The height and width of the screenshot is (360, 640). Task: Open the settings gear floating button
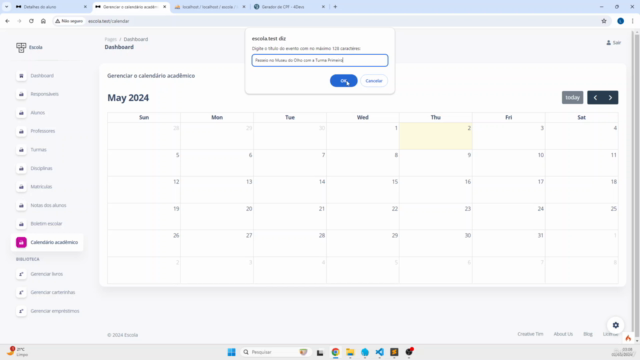(616, 325)
